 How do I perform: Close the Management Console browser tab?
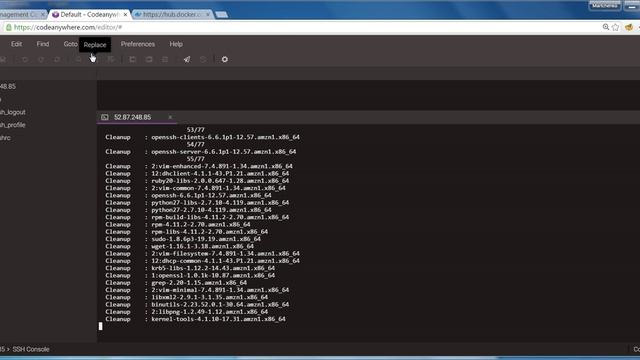43,14
